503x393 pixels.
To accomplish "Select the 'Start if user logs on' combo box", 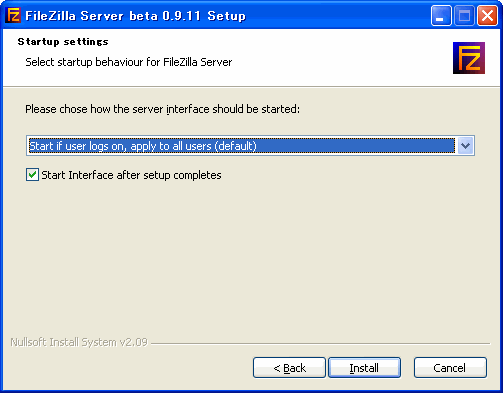I will point(250,146).
